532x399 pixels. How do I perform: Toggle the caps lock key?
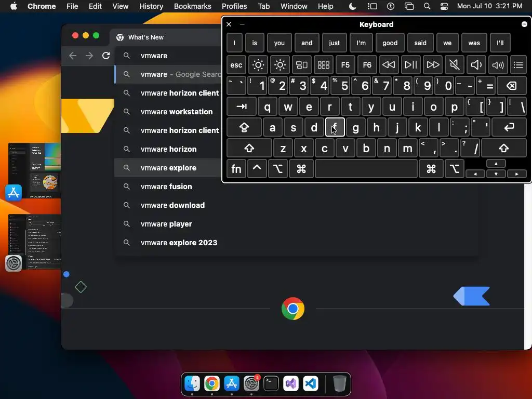(x=244, y=127)
